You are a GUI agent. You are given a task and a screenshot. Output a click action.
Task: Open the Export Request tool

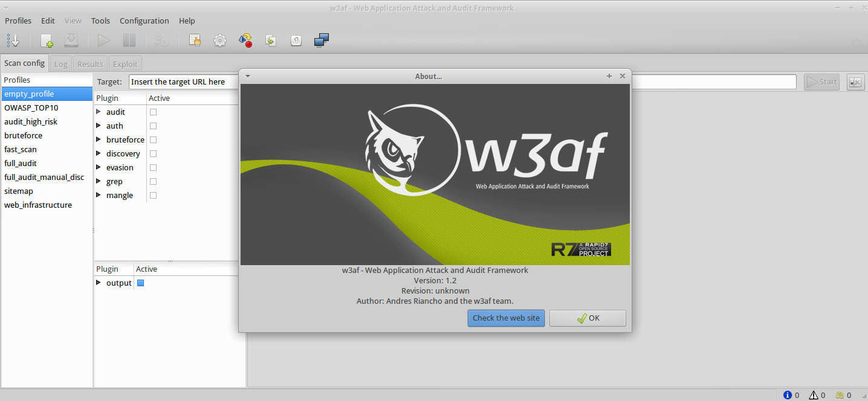271,40
